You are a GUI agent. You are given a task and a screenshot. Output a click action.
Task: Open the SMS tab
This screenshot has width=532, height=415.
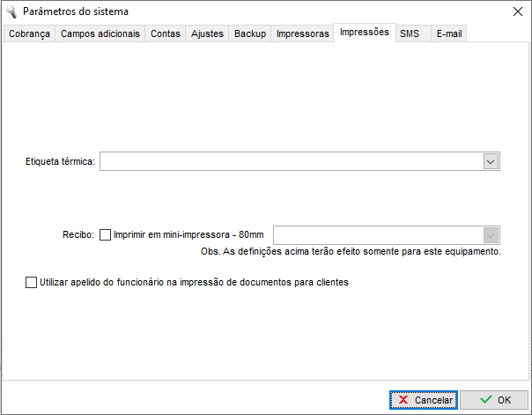410,33
